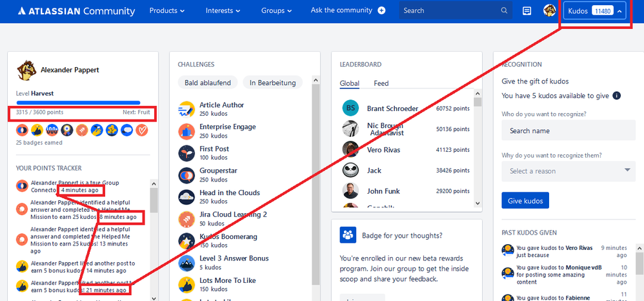
Task: Click the 25 badges earned text
Action: pos(39,143)
